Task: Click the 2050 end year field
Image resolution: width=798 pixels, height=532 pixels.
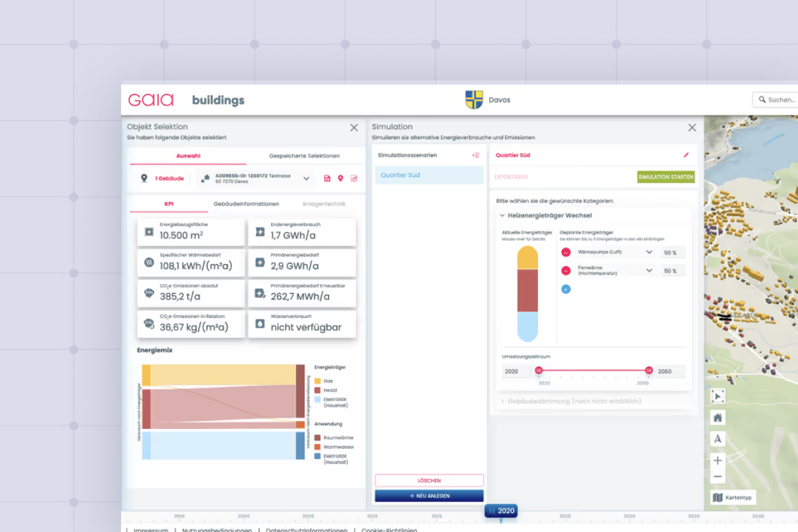Action: pyautogui.click(x=670, y=371)
